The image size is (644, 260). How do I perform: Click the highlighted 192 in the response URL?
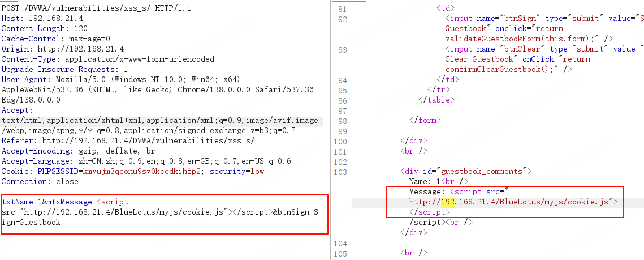coord(448,202)
